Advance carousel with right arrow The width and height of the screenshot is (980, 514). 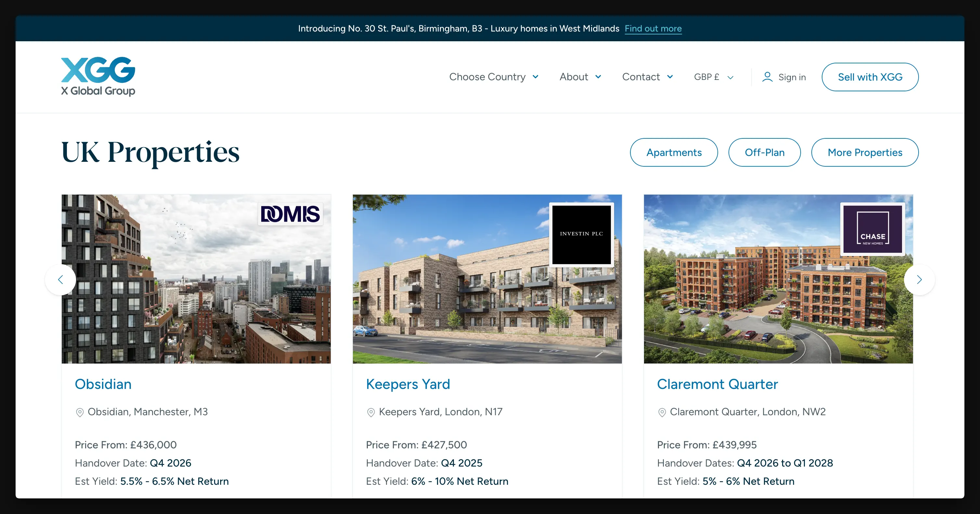tap(919, 280)
